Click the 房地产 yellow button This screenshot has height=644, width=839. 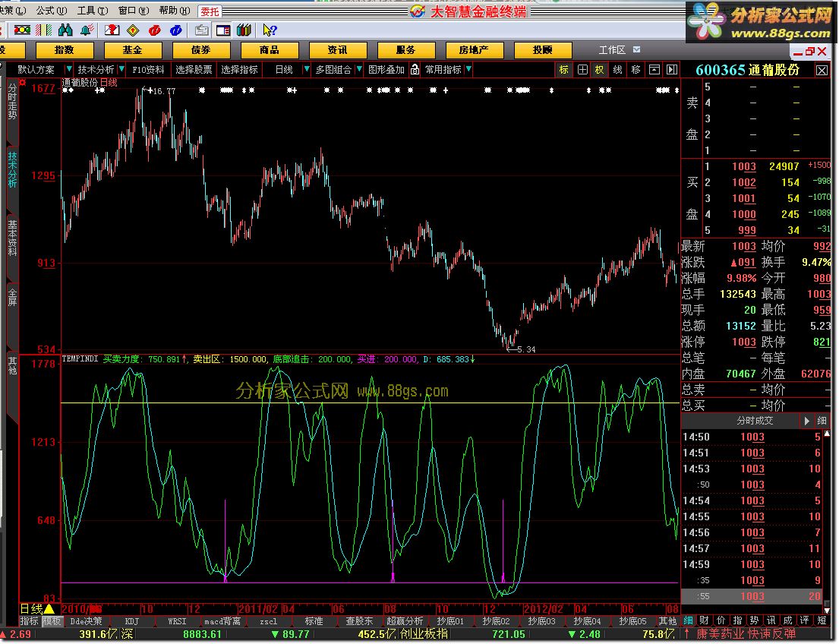click(x=474, y=50)
